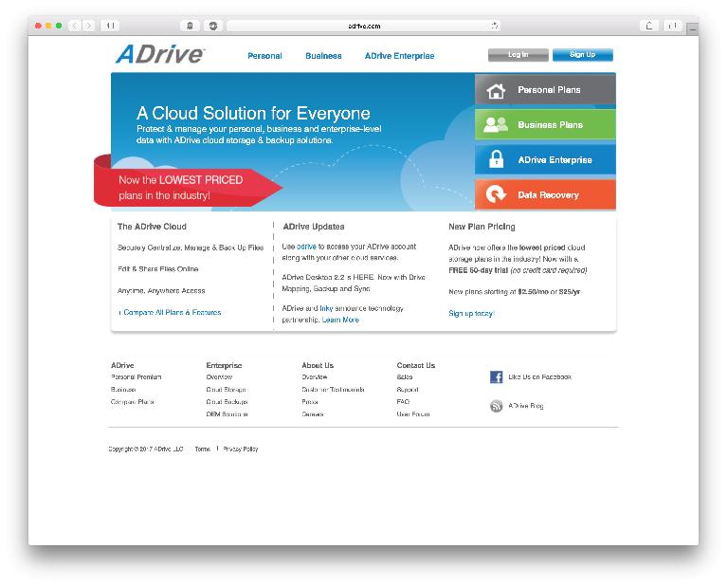
Task: Click the Log In button
Action: pos(519,55)
